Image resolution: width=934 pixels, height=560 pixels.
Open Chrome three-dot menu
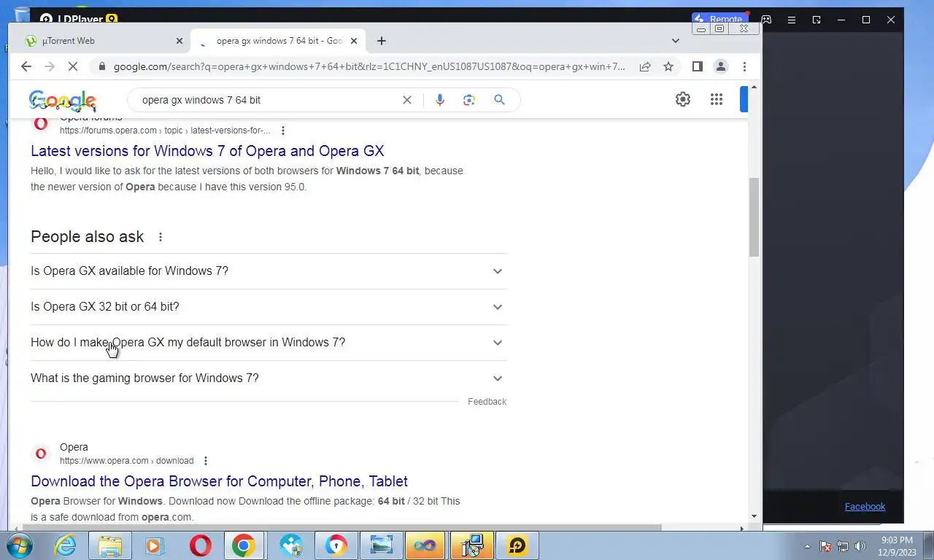point(744,66)
